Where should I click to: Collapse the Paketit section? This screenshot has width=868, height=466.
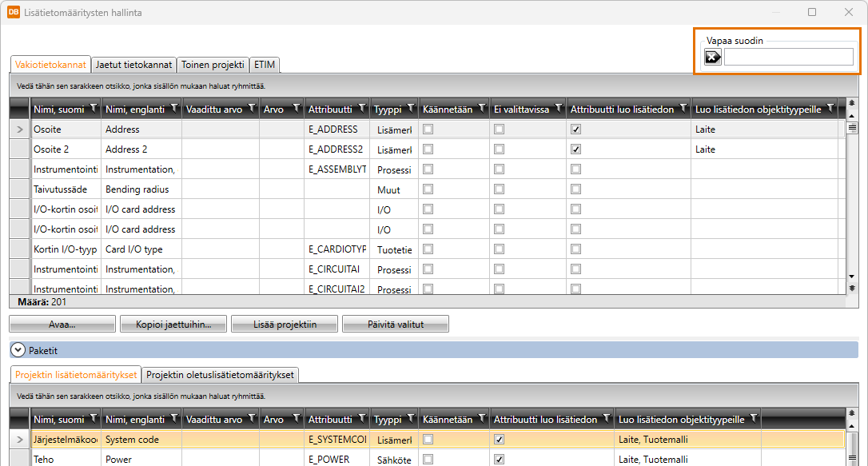coord(17,350)
